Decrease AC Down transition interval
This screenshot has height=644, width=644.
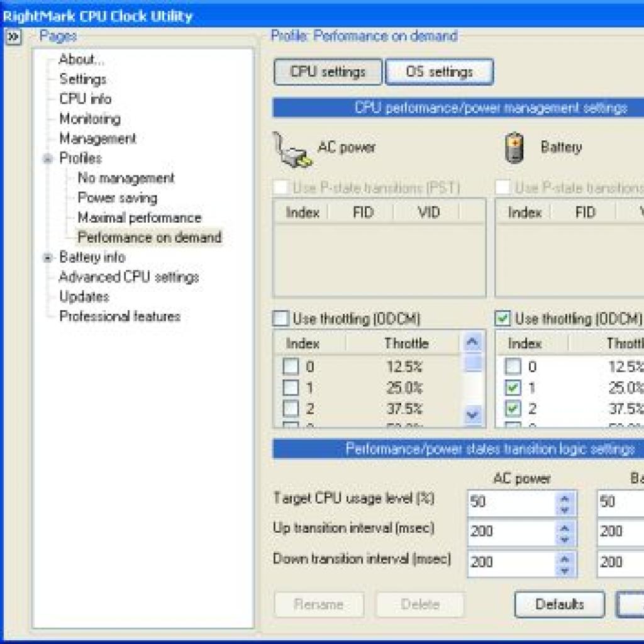pyautogui.click(x=565, y=570)
